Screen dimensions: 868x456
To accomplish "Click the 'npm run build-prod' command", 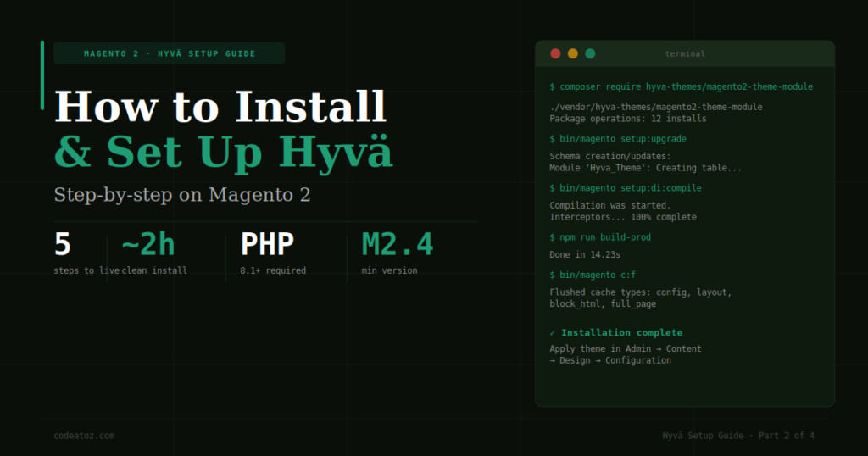I will 600,237.
